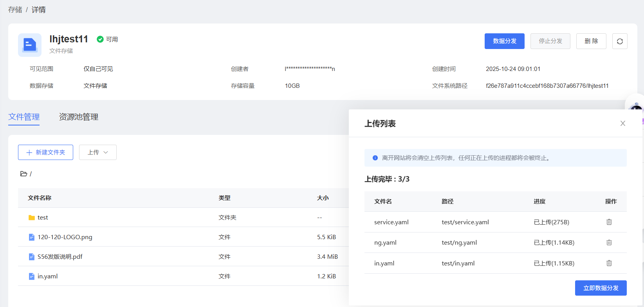The width and height of the screenshot is (644, 307).
Task: Click trash icon for ng.yaml upload
Action: coord(609,243)
